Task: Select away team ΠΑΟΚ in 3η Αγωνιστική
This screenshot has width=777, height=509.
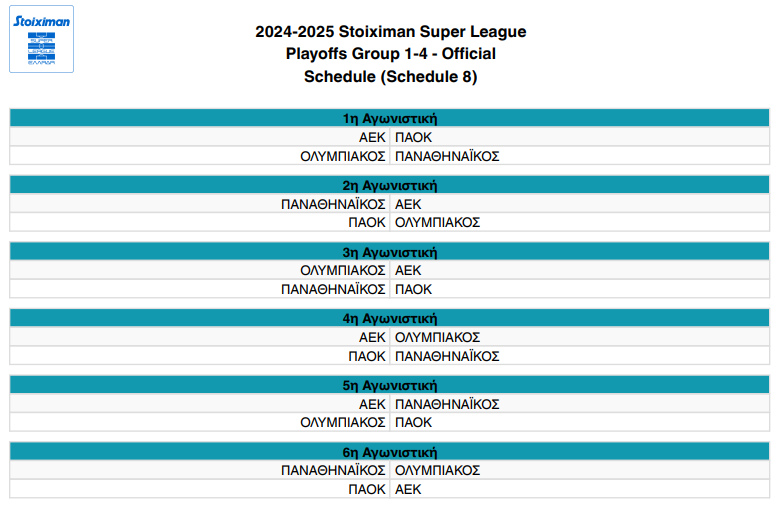Action: point(414,289)
